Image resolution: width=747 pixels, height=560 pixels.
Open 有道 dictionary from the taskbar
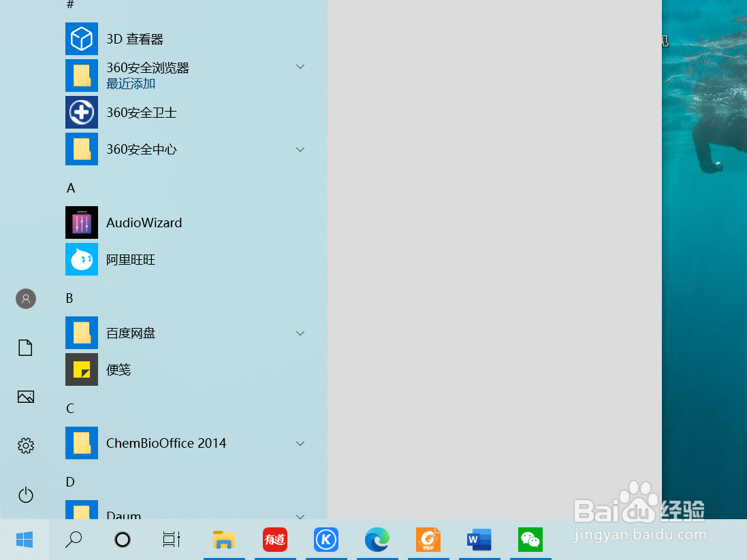275,540
